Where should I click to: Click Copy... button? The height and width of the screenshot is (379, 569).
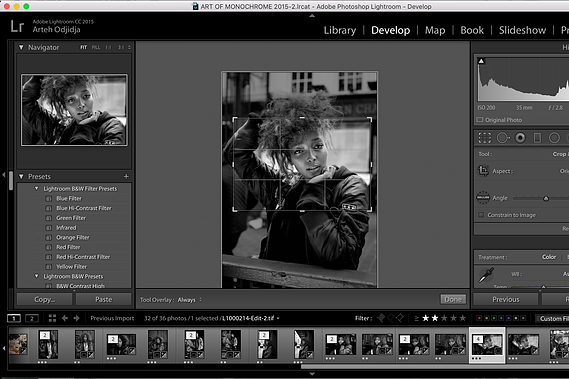point(44,299)
